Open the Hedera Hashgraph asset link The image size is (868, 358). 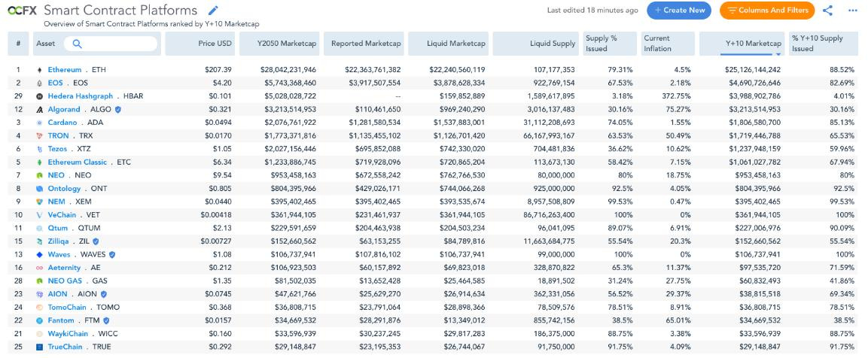coord(81,96)
